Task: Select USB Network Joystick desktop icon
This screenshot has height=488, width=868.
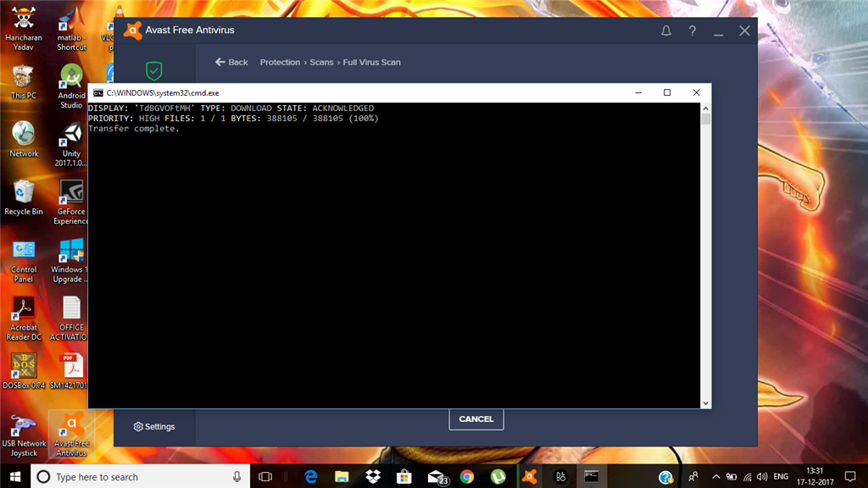Action: tap(23, 436)
